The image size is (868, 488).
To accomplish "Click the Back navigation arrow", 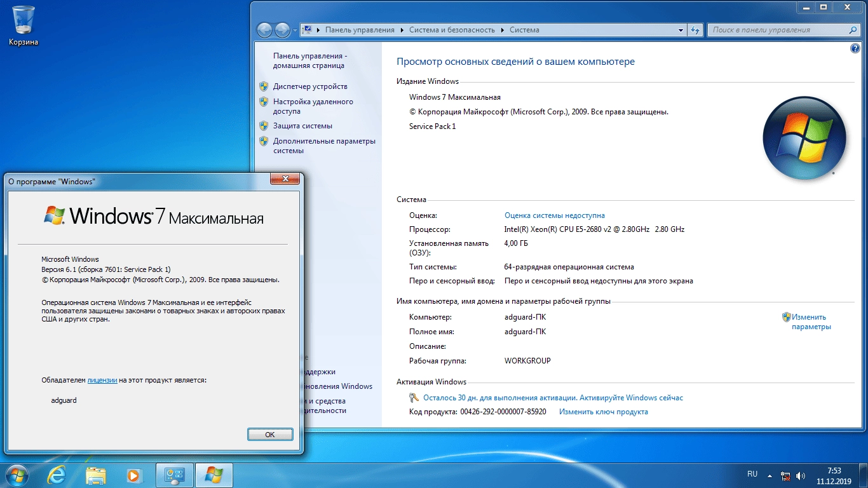I will (x=265, y=30).
